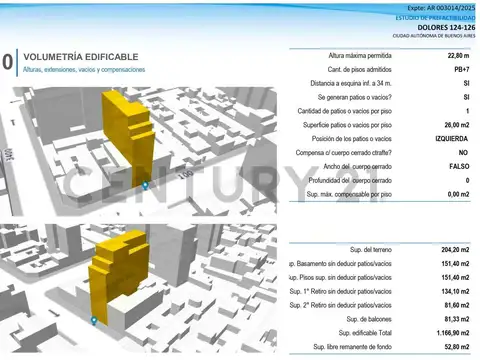
Task: Select the yellow building volume in upper view
Action: click(x=128, y=138)
